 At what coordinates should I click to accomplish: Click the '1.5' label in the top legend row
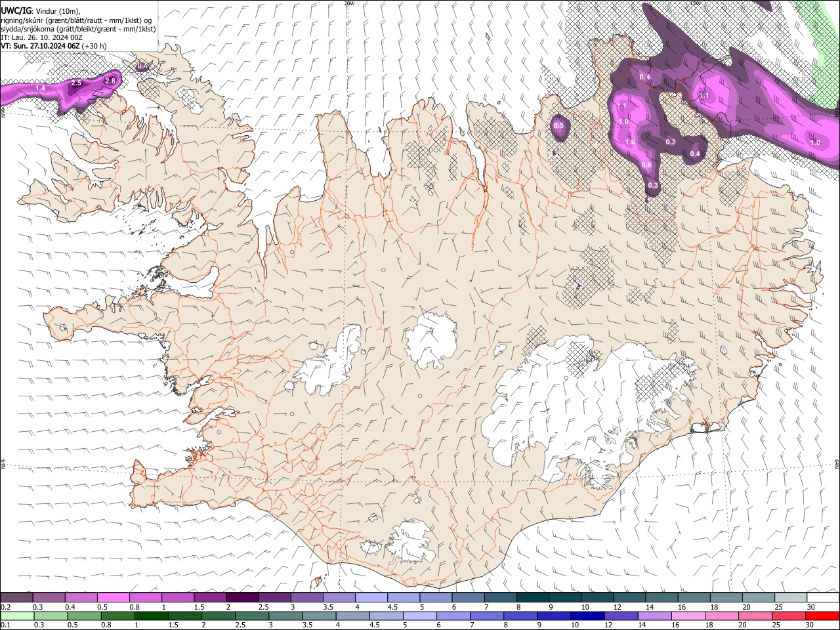pos(198,607)
